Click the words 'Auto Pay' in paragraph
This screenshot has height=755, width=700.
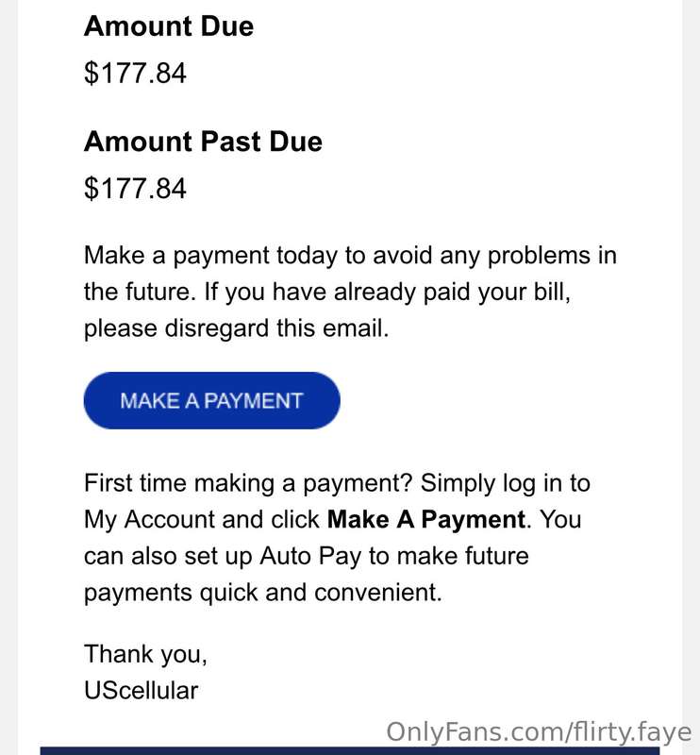click(310, 557)
